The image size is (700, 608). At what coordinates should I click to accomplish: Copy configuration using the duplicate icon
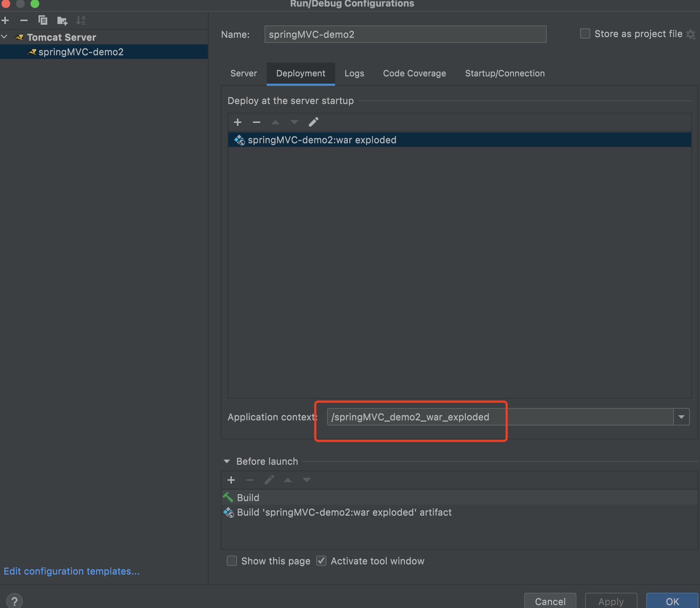[43, 20]
